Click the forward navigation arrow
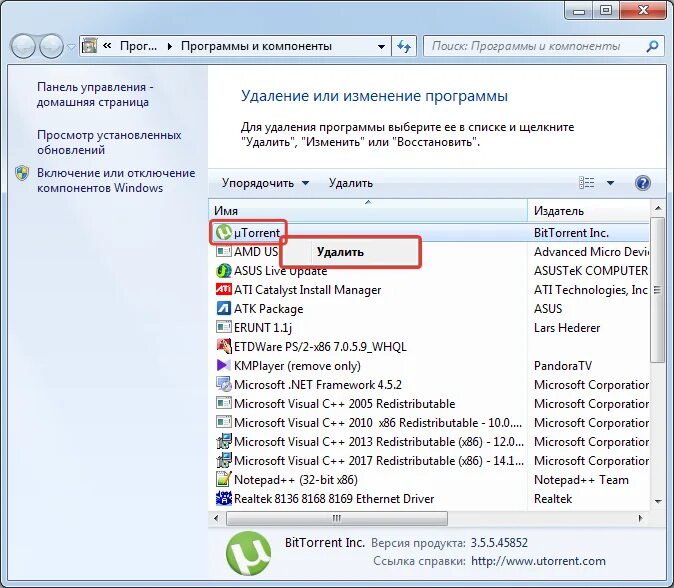 pyautogui.click(x=51, y=46)
